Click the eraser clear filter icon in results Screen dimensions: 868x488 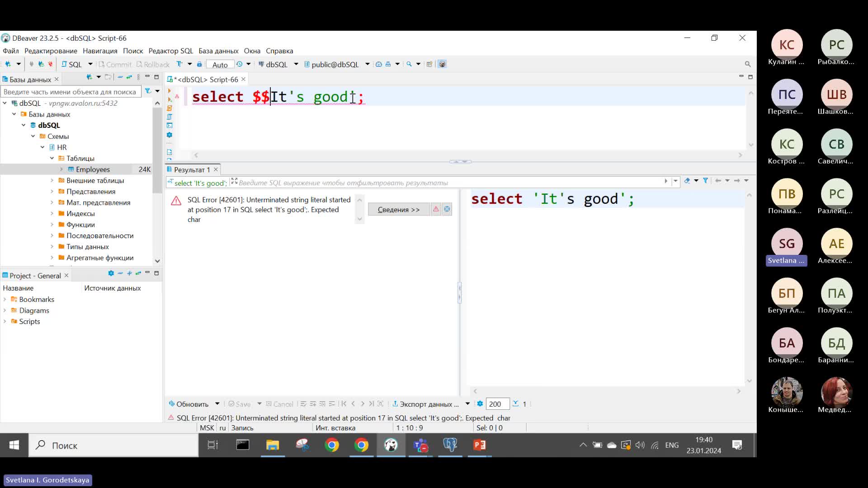pos(687,181)
